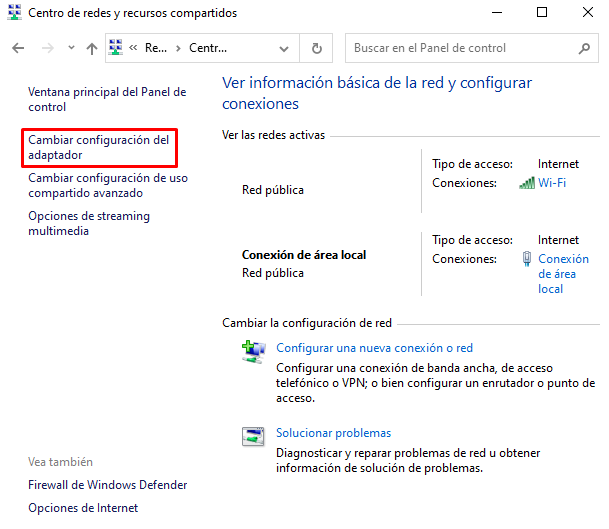The image size is (609, 529).
Task: Click the new connection setup icon
Action: click(x=253, y=352)
